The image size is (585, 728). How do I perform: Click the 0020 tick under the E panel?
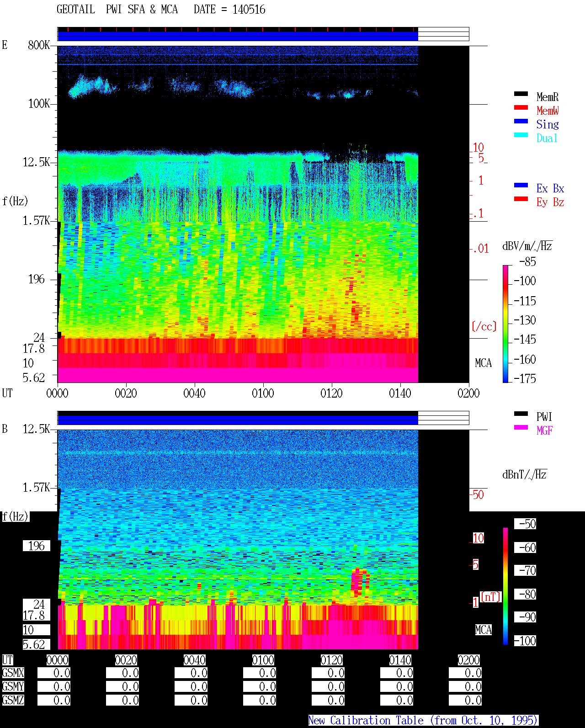point(126,393)
